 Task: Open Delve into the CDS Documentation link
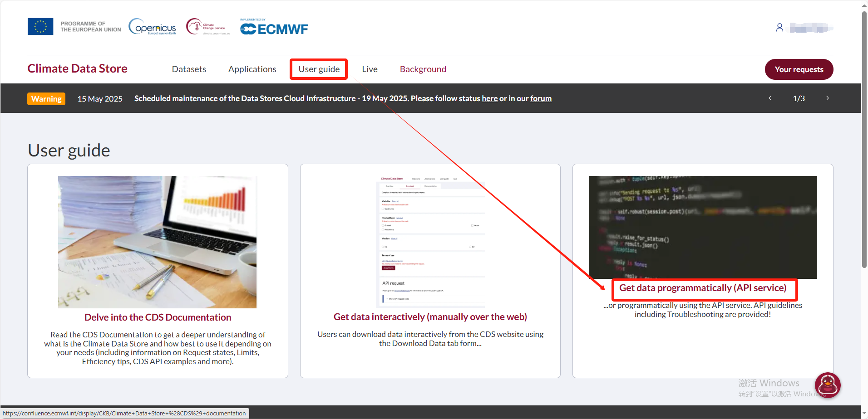coord(158,317)
